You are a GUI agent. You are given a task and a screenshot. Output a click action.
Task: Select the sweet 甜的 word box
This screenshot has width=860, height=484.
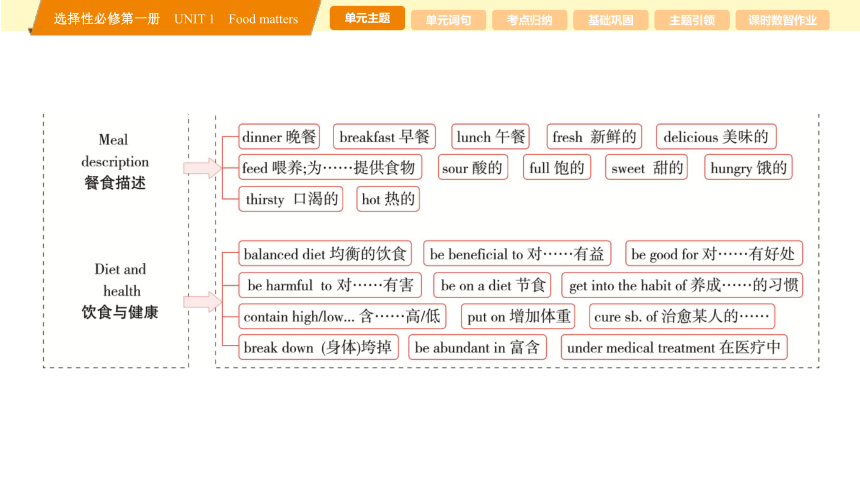[x=646, y=167]
